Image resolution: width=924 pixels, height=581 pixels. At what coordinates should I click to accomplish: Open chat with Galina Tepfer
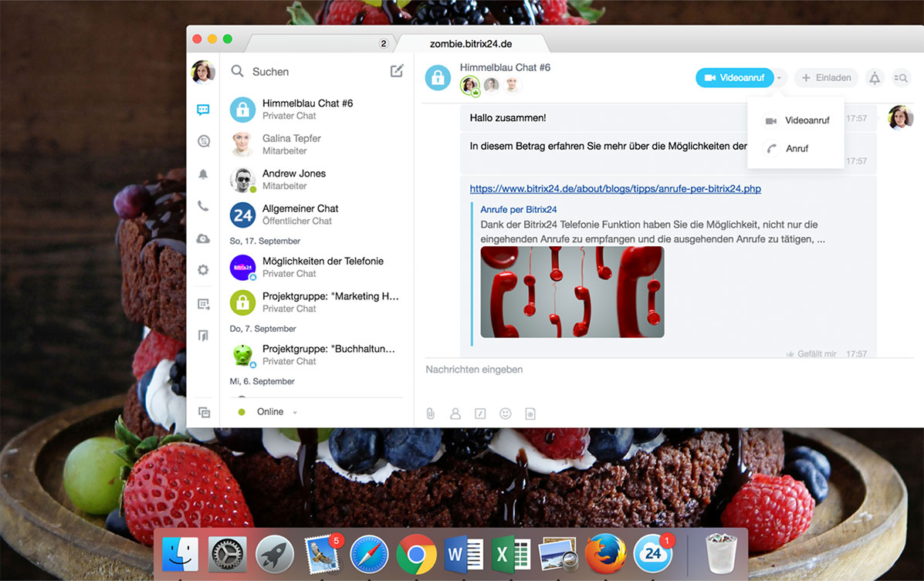316,144
